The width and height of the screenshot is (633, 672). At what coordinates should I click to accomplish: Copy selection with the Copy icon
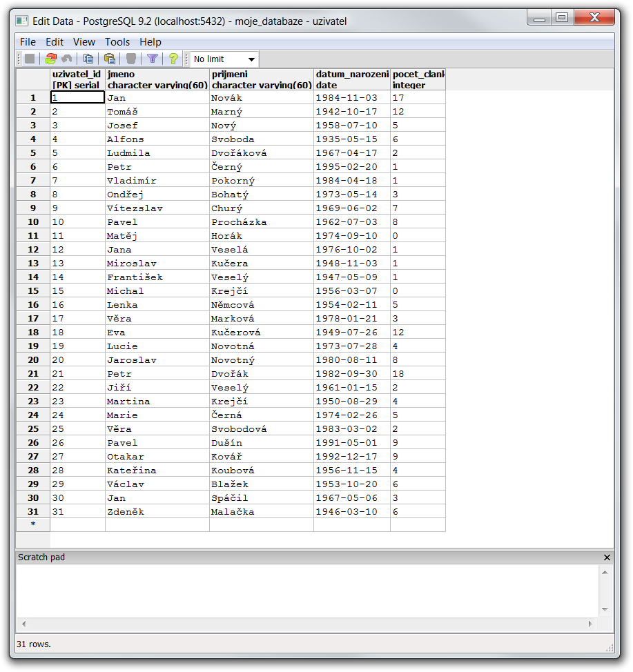[x=88, y=59]
